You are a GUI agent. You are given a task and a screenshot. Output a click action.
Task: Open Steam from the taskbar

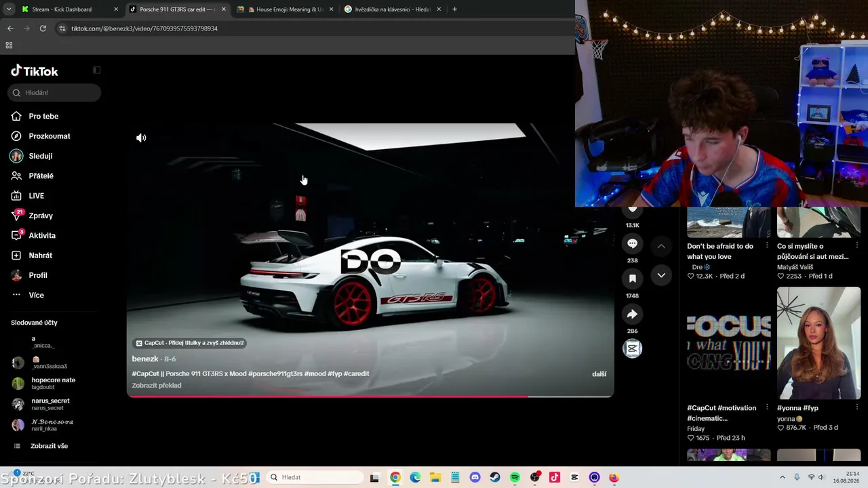(x=495, y=478)
